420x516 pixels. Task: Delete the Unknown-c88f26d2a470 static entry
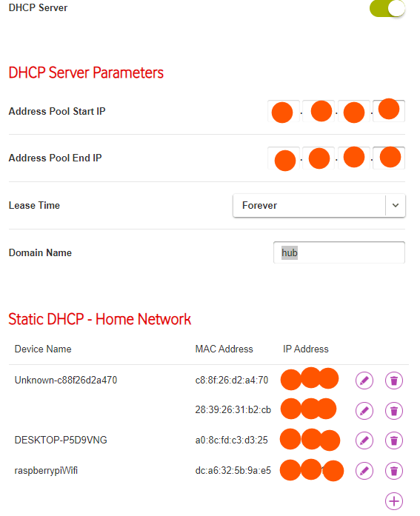[x=394, y=381]
